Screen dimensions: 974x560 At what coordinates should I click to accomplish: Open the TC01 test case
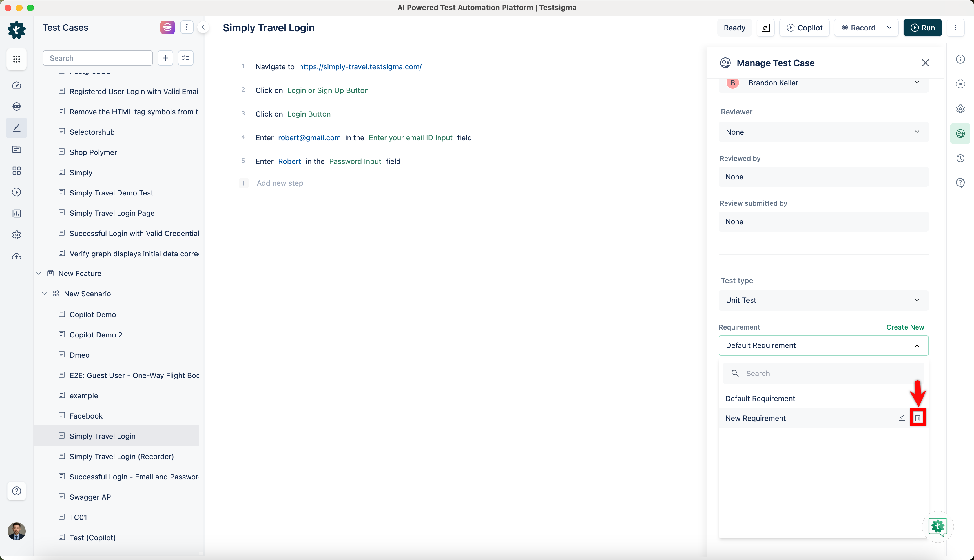(x=78, y=517)
